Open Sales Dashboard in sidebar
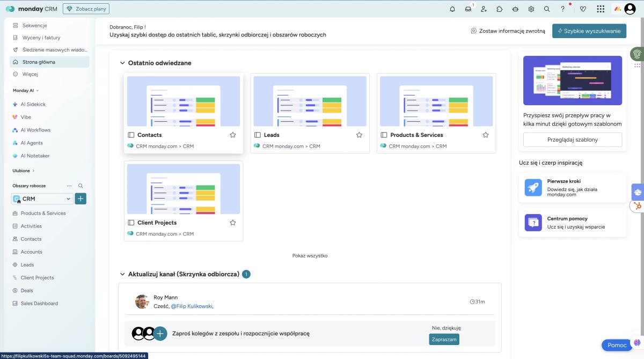Screen dimensions: 644x359 (49, 303)
